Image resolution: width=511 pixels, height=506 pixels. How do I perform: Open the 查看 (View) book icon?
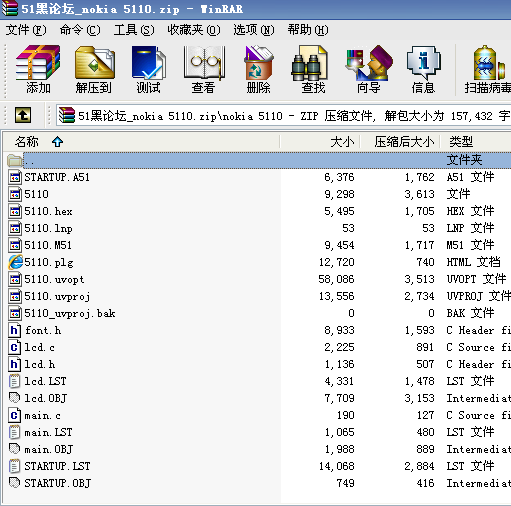203,70
